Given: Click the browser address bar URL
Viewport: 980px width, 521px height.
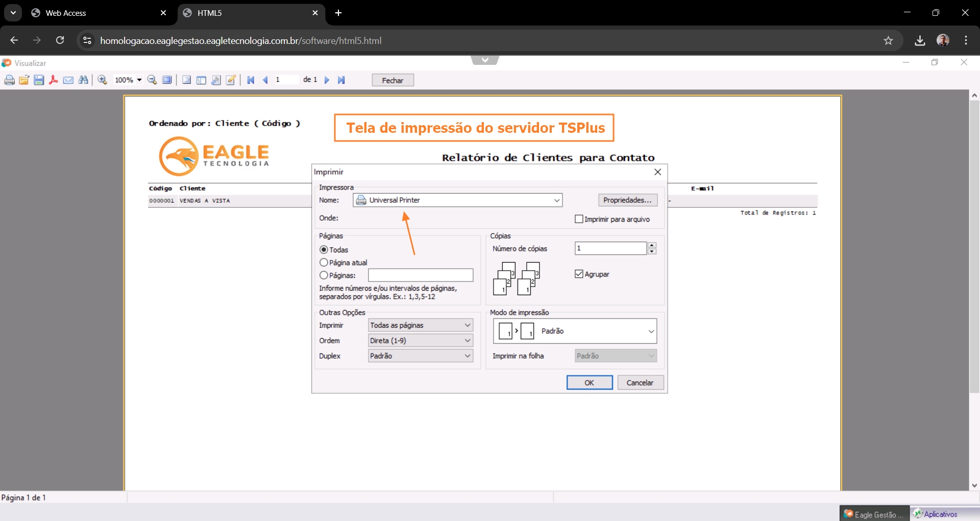Looking at the screenshot, I should [x=241, y=41].
